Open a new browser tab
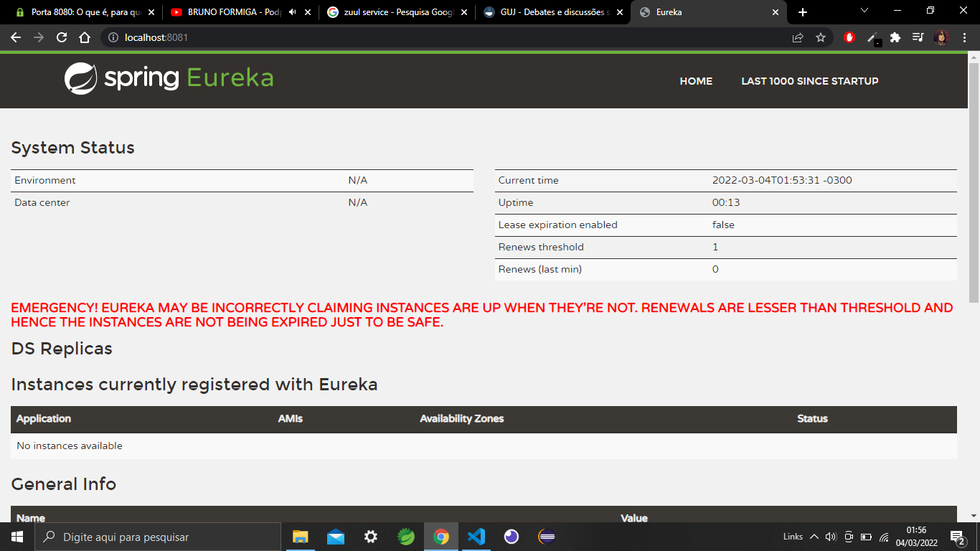 [x=803, y=12]
